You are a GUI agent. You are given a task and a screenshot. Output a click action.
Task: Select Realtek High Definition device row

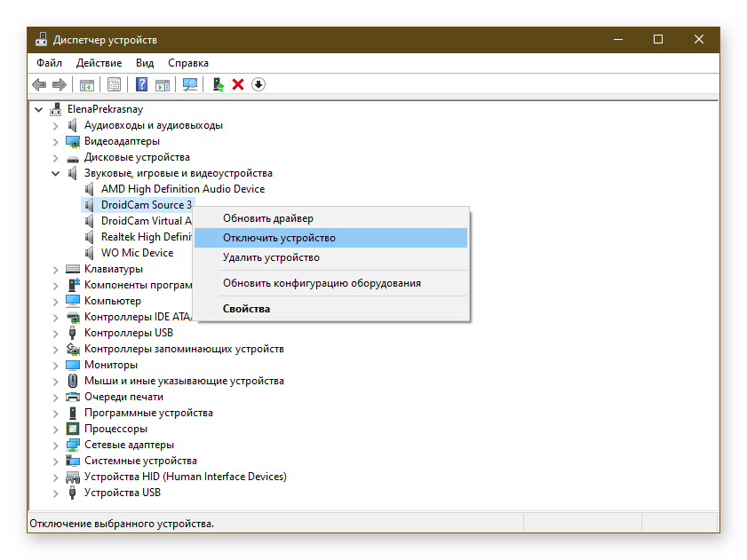point(146,237)
